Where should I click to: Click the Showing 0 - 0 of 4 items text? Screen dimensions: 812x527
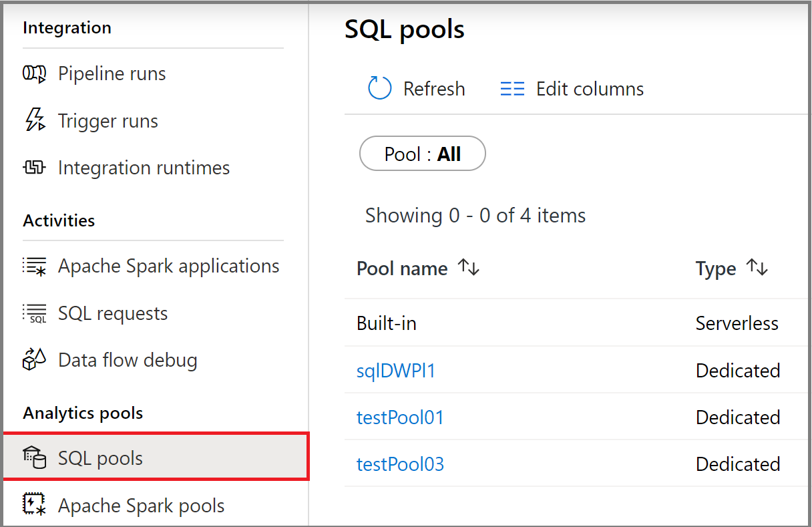[475, 215]
